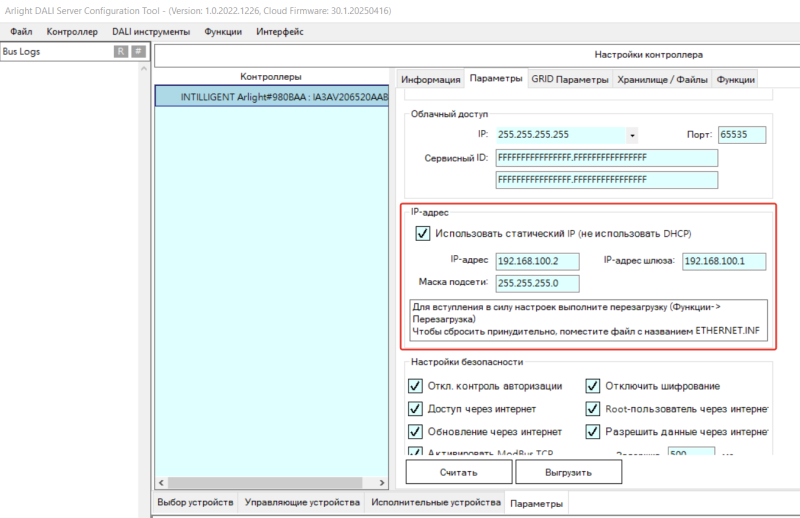Open the Функции menu in menu bar
The width and height of the screenshot is (800, 518).
tap(223, 32)
